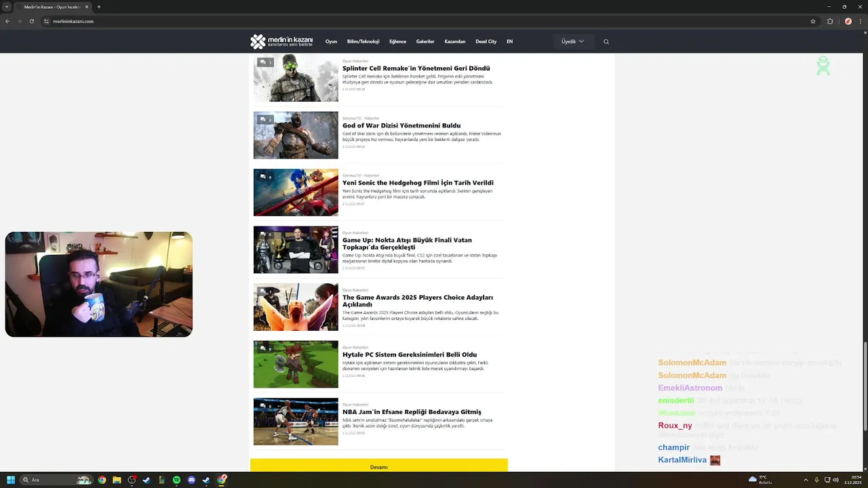Click the network icon in system tray

(x=827, y=480)
